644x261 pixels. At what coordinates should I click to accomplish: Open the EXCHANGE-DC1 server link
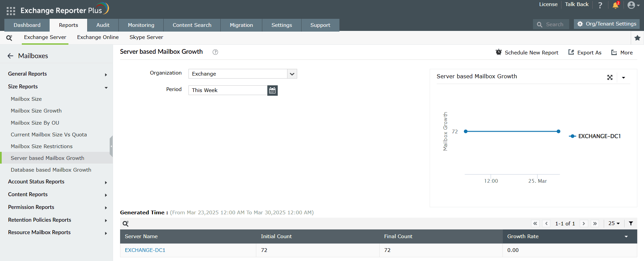point(145,250)
